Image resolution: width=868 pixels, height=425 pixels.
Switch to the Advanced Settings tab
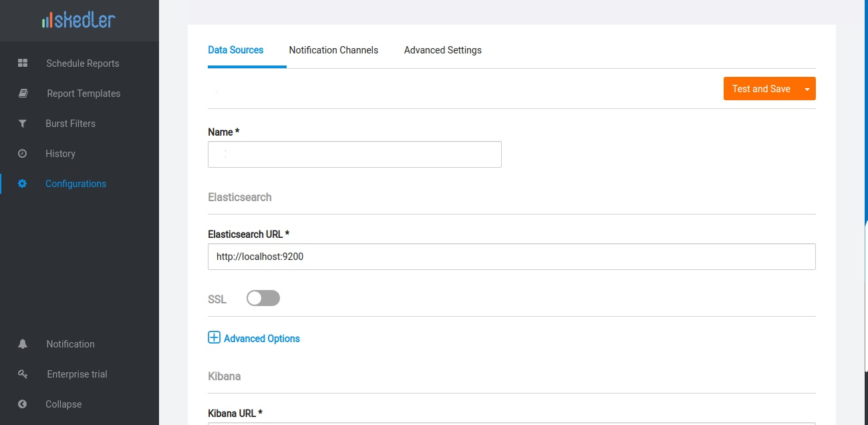[x=443, y=50]
